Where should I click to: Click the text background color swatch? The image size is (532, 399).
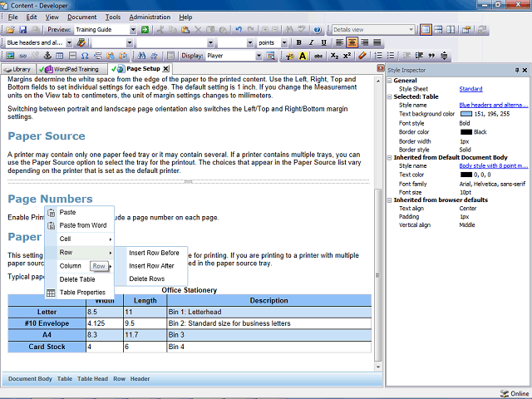[466, 114]
